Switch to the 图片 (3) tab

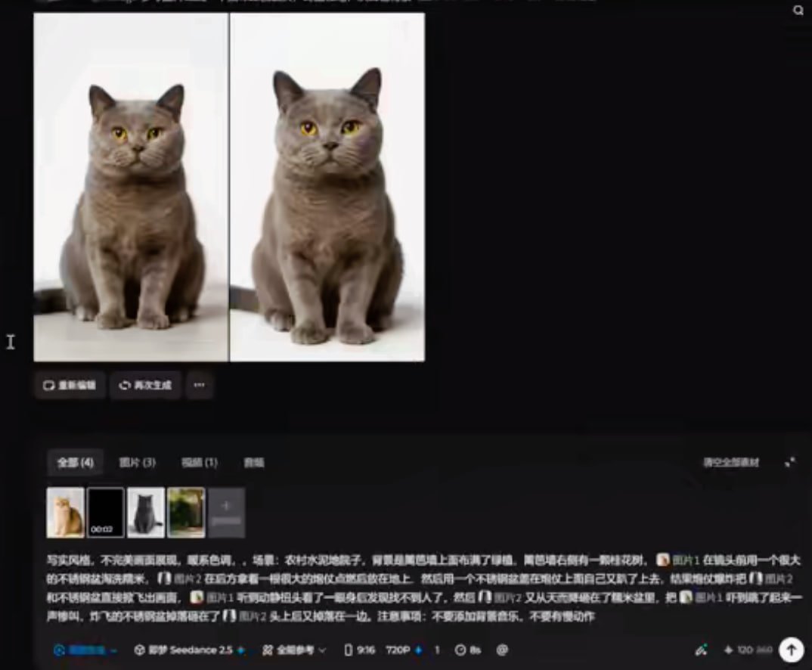pyautogui.click(x=138, y=462)
